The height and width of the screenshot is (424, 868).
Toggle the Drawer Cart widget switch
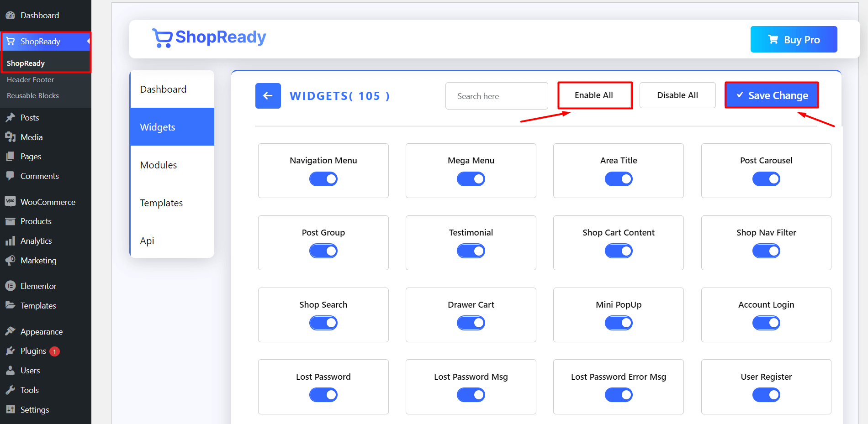click(471, 323)
